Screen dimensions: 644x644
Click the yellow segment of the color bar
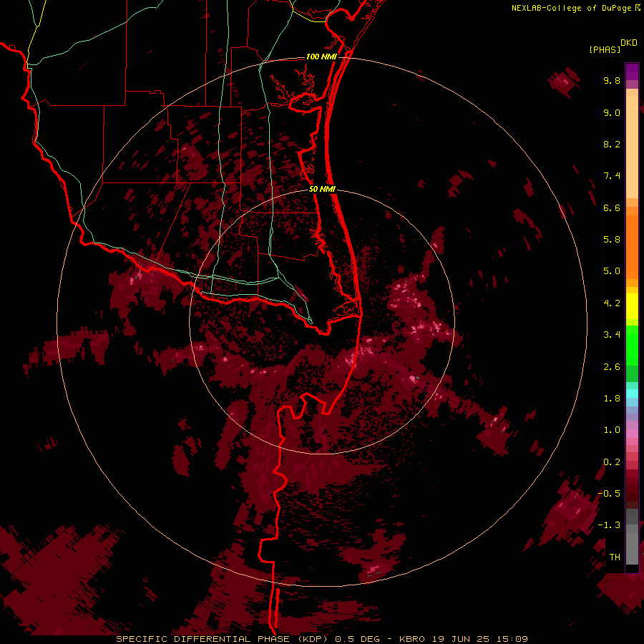632,306
